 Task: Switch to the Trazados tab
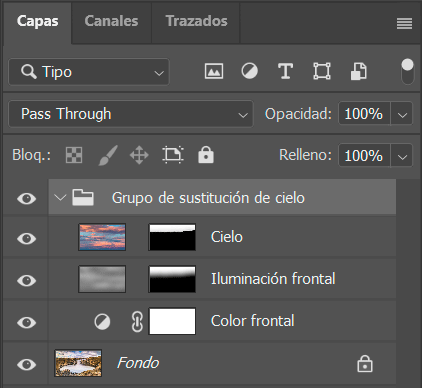(197, 21)
